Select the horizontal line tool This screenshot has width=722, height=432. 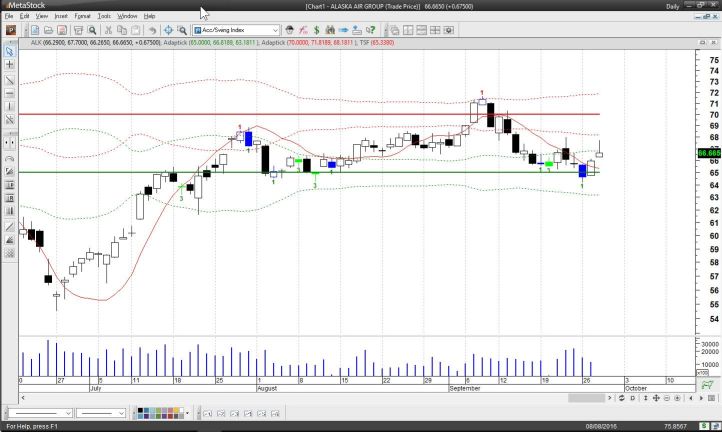click(9, 93)
